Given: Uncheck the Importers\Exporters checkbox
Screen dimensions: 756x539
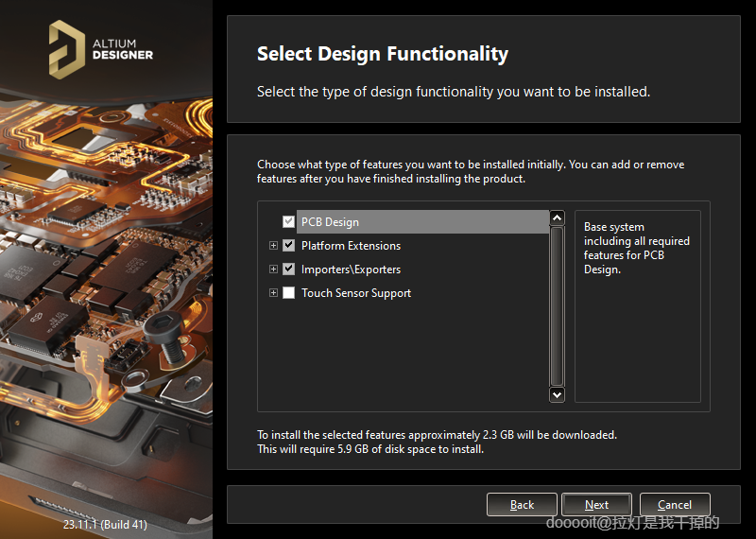Looking at the screenshot, I should tap(289, 269).
